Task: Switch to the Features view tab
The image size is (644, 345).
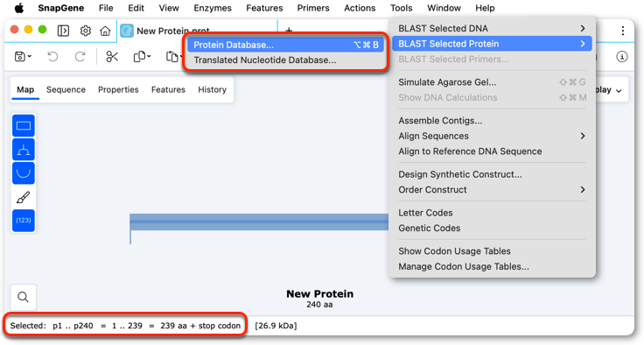Action: click(x=168, y=89)
